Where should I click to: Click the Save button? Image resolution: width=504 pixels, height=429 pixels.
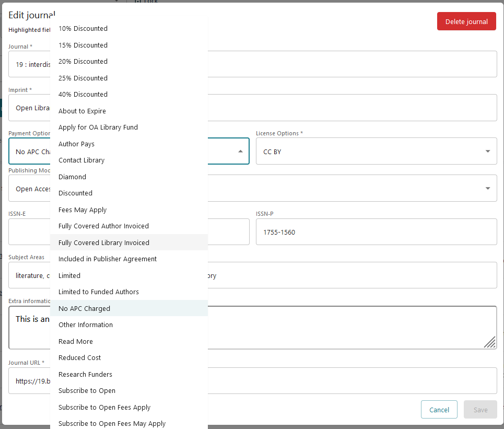[x=480, y=409]
